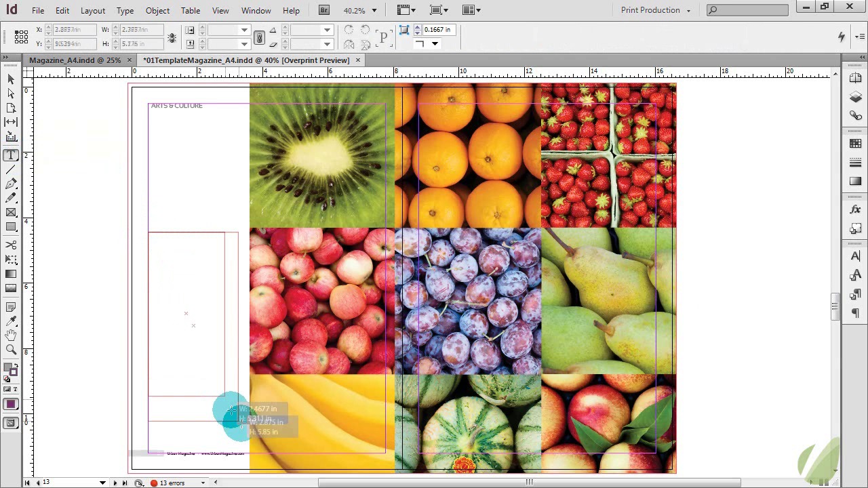Open the Layers panel
868x488 pixels.
pyautogui.click(x=855, y=98)
